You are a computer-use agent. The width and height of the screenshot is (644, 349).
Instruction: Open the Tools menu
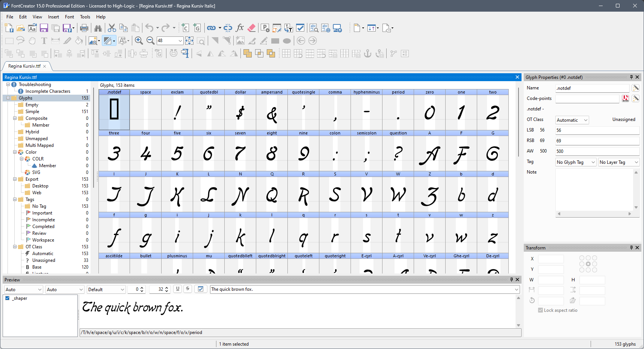coord(85,17)
